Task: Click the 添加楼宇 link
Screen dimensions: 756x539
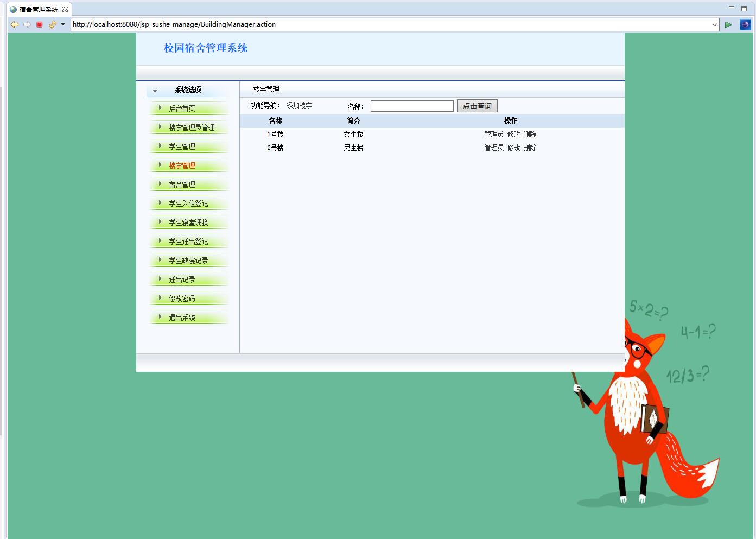Action: (299, 106)
